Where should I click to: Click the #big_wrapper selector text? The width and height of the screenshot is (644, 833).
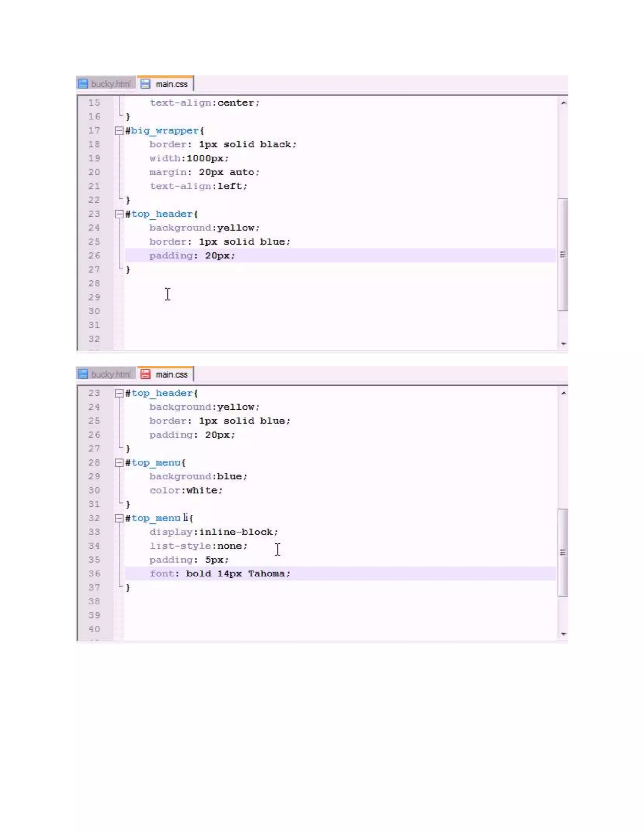coord(165,131)
